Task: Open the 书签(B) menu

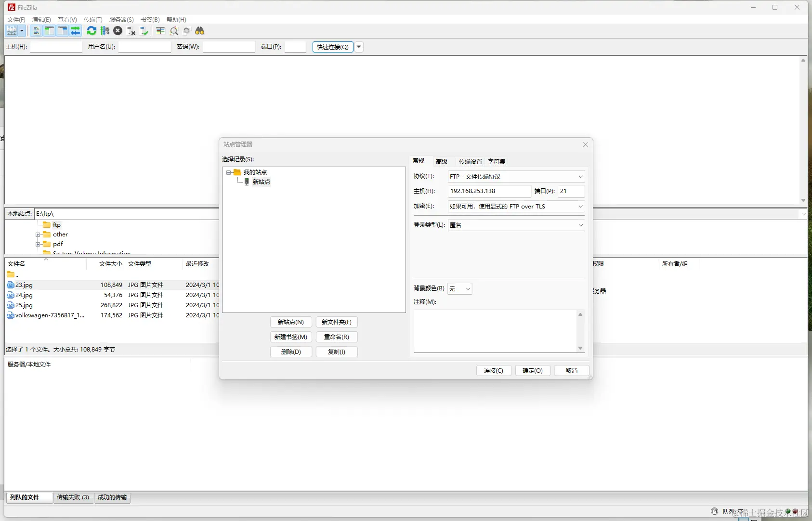Action: [x=150, y=20]
